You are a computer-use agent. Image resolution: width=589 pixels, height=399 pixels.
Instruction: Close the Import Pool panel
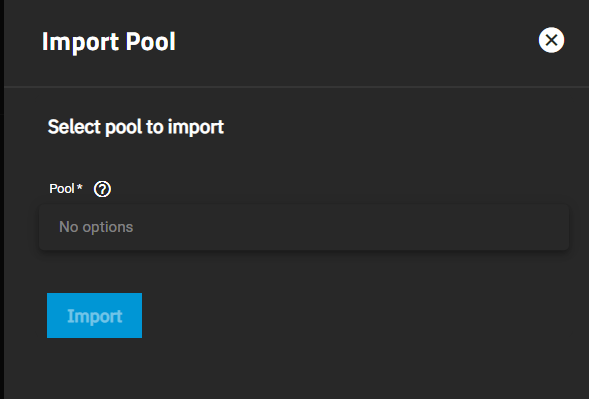click(x=551, y=40)
